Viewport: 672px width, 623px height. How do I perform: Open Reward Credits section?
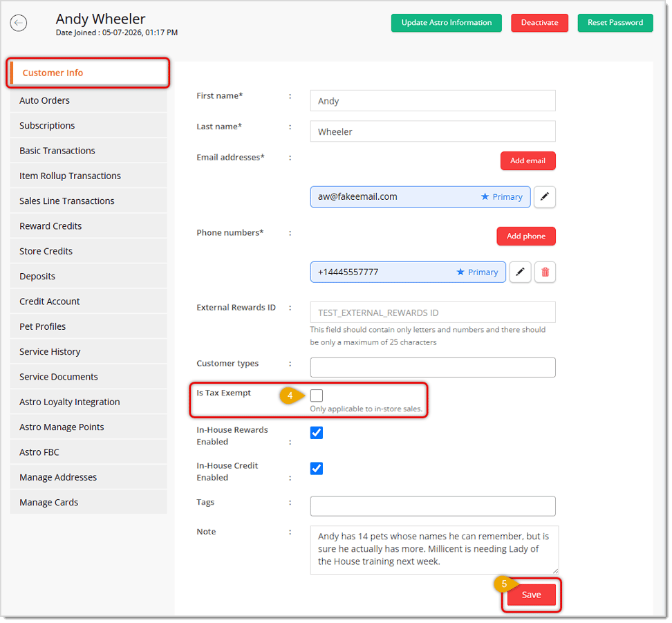coord(88,227)
